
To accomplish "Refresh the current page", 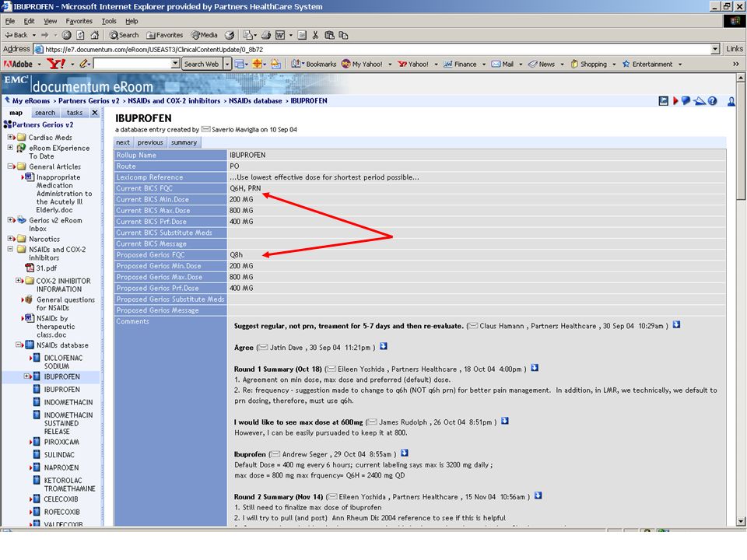I will (80, 35).
